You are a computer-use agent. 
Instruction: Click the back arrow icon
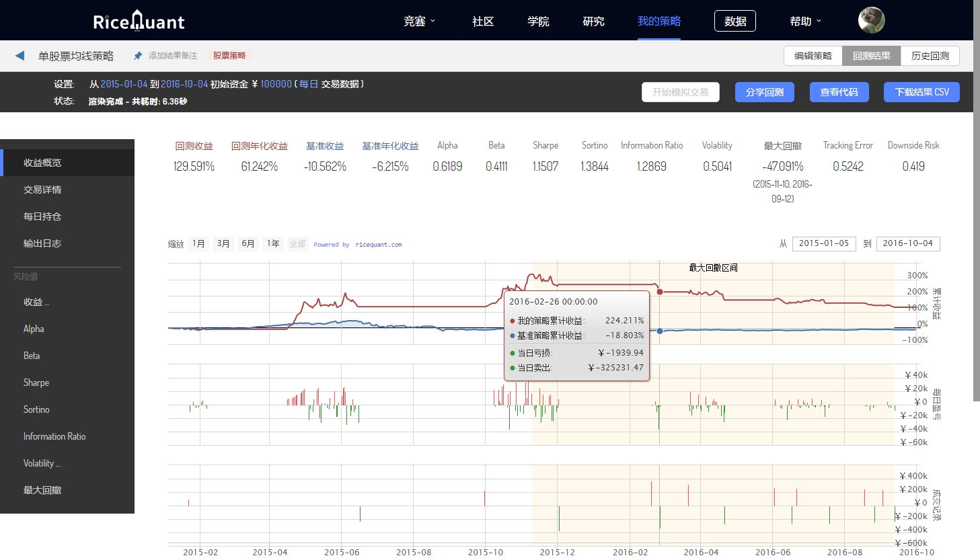coord(20,56)
